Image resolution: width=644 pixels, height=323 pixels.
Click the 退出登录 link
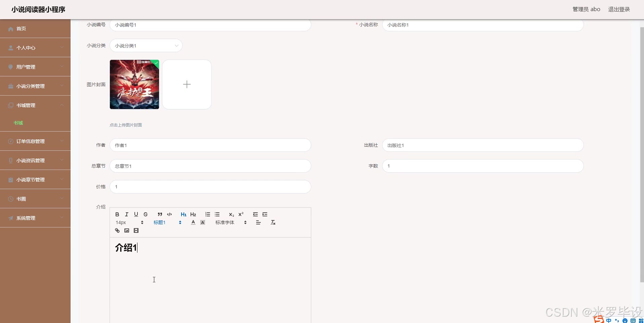point(619,9)
